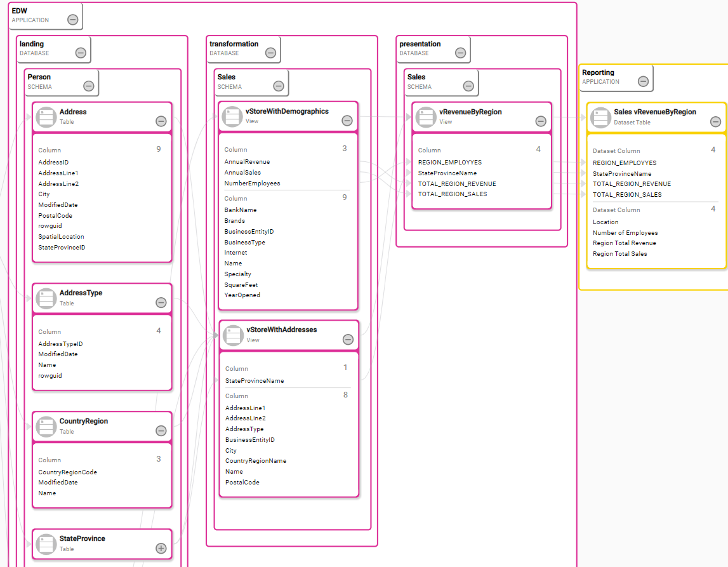The height and width of the screenshot is (567, 728).
Task: Select the vStoreWithDemographics view title
Action: pos(287,112)
